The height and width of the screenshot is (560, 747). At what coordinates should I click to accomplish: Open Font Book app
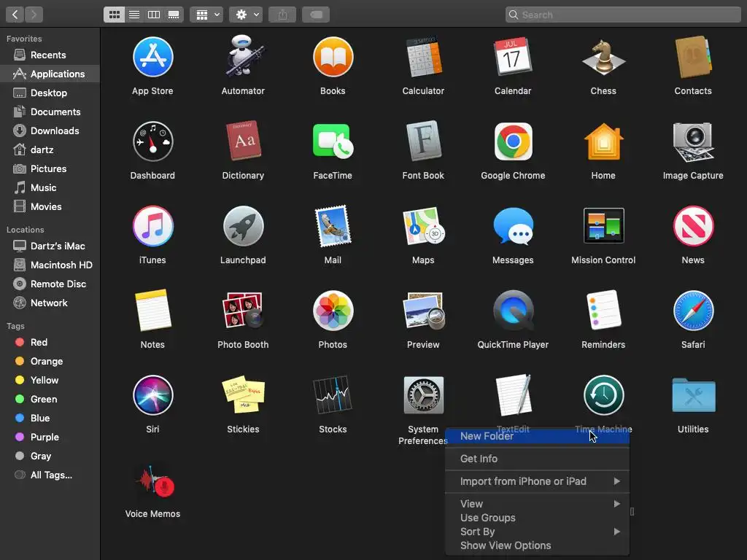click(x=423, y=141)
